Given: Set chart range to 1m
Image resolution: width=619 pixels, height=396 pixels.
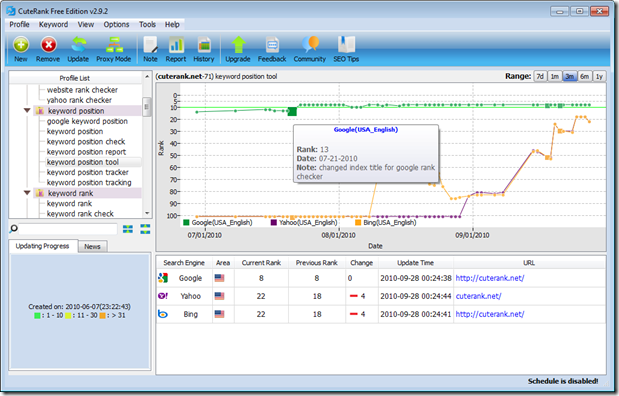Looking at the screenshot, I should point(555,76).
